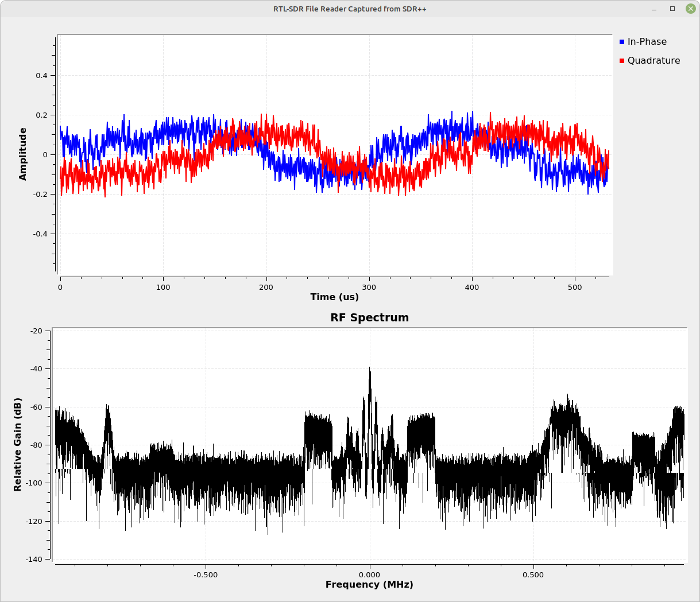Toggle the In-Phase trace via its legend label
Screen dimensions: 700x602
click(647, 42)
